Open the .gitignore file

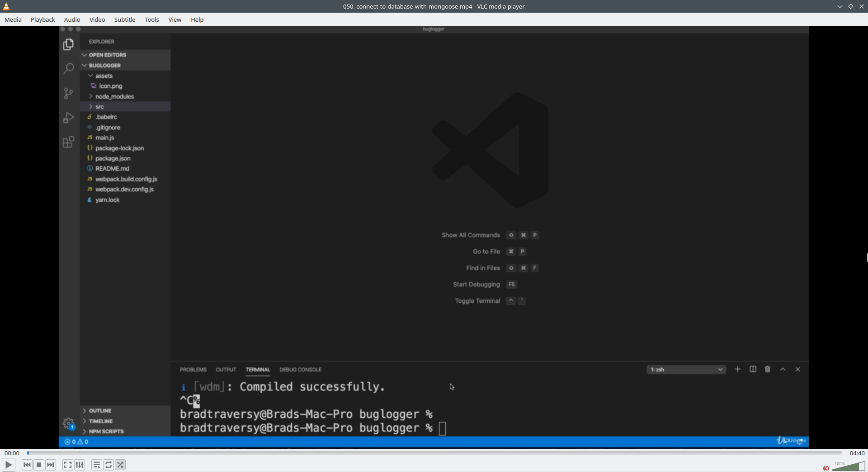tap(125, 128)
